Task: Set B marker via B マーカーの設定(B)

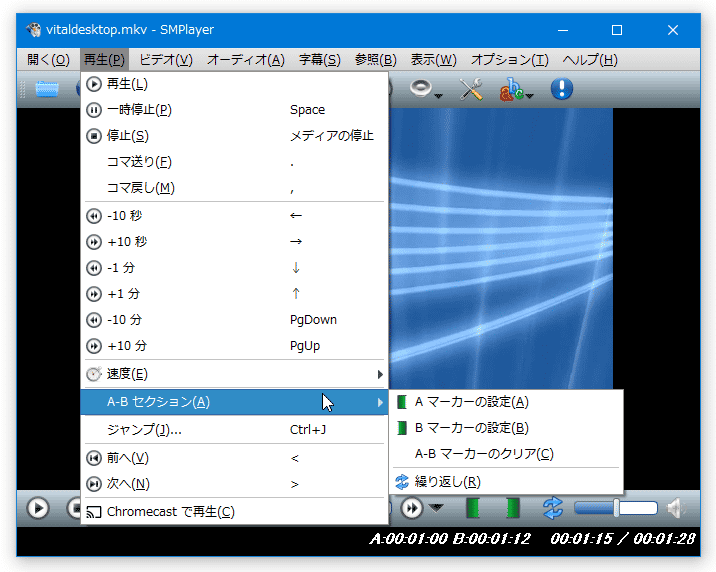Action: pos(506,428)
